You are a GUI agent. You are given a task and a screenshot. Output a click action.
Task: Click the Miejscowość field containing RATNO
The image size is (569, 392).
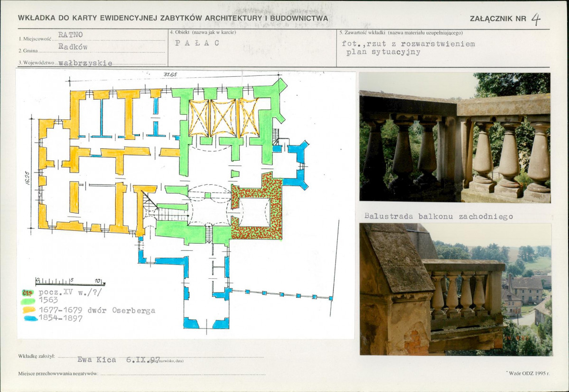[x=70, y=35]
